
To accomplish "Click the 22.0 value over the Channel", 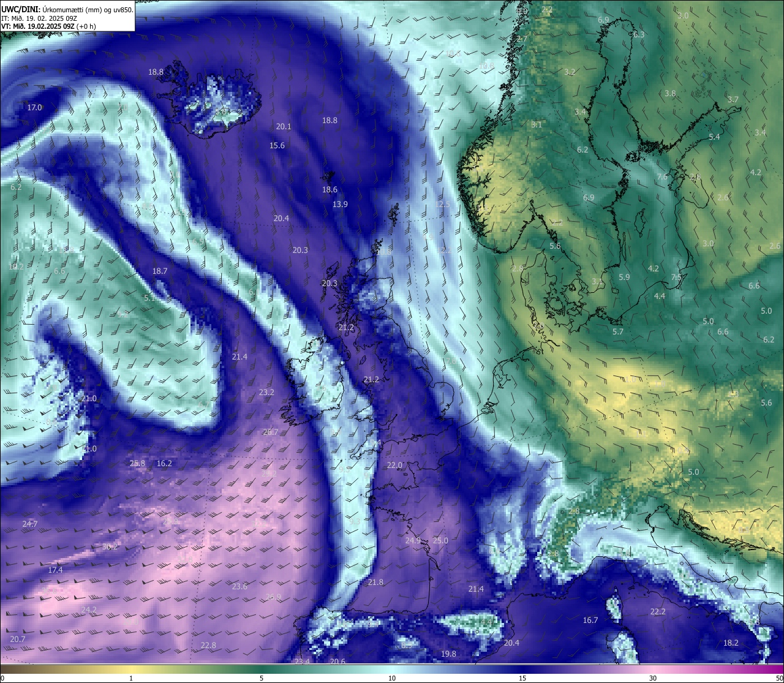I will click(394, 465).
